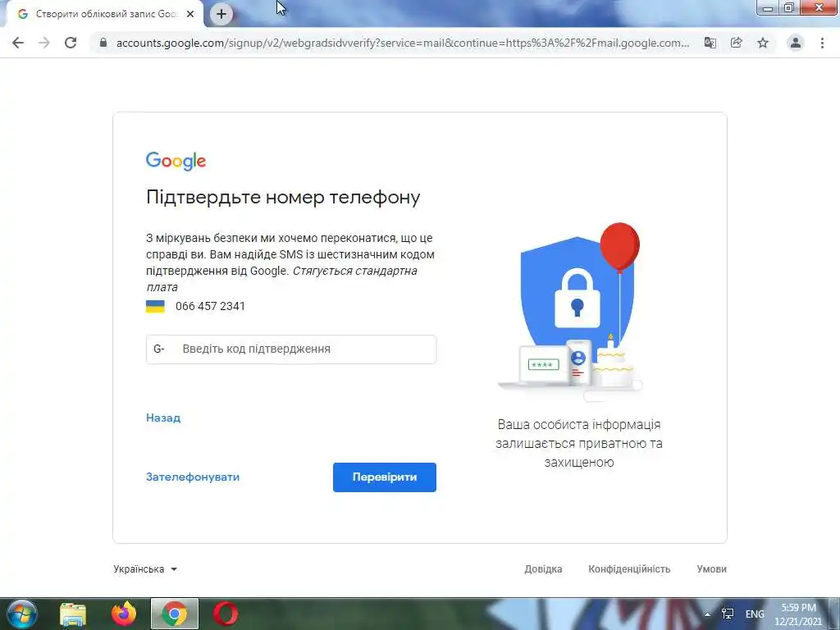Click the Перевірити button

click(x=385, y=477)
